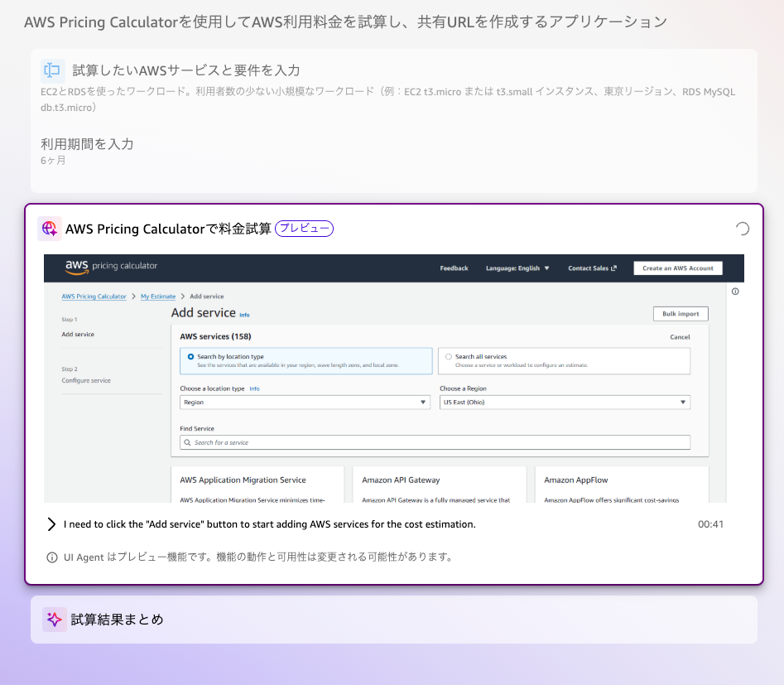Viewport: 784px width, 685px height.
Task: Click the AWS pricing calculator logo
Action: coord(111,267)
